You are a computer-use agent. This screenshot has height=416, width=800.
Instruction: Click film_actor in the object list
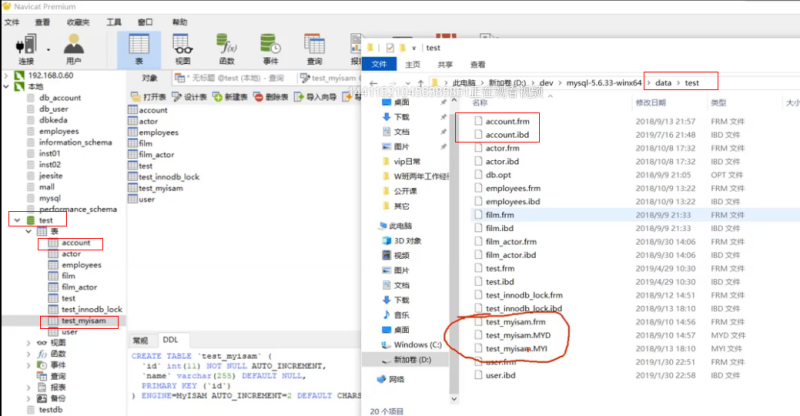[x=156, y=155]
